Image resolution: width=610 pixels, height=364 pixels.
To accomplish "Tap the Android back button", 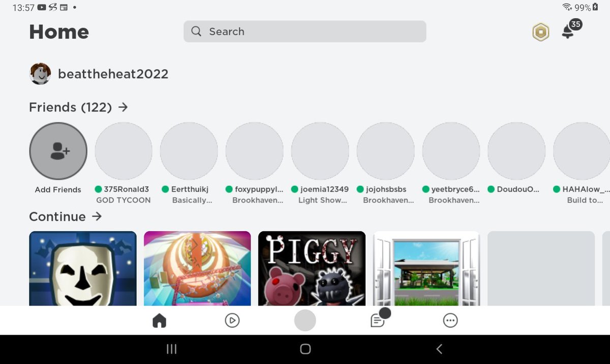I will (x=439, y=349).
